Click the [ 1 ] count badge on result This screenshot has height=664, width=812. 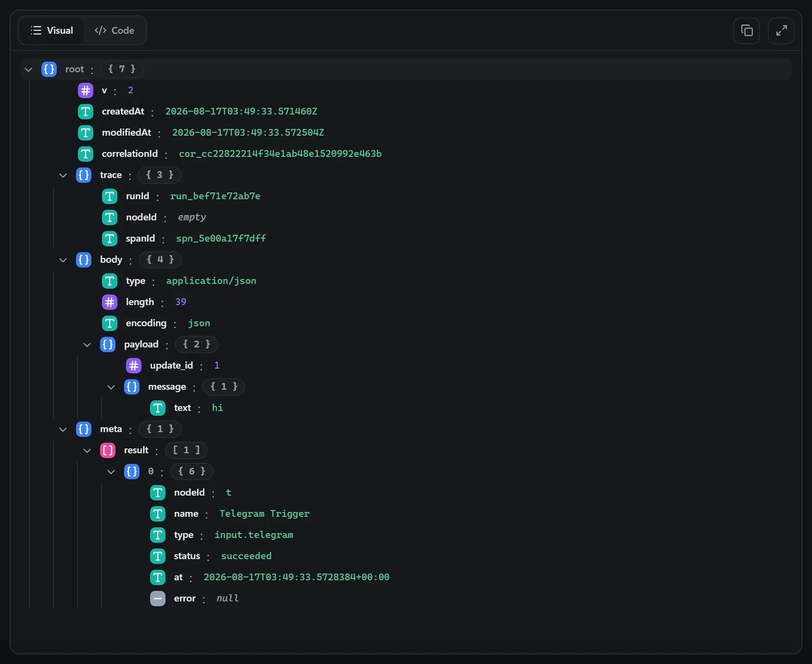point(186,450)
